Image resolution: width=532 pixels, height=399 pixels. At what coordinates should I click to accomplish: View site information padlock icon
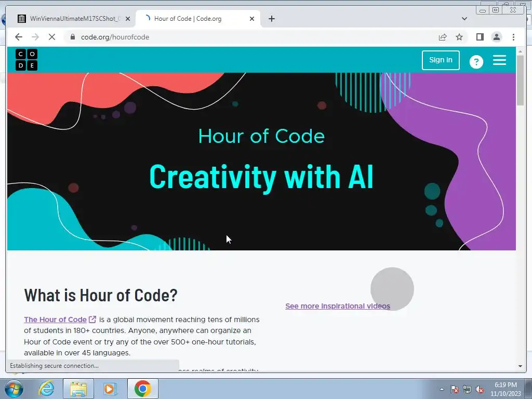(x=72, y=37)
